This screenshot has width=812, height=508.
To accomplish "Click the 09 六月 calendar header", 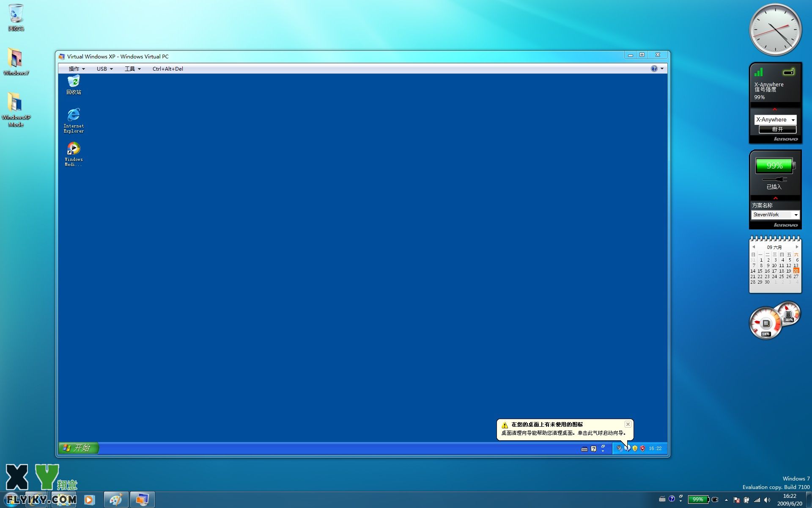I will (x=774, y=247).
